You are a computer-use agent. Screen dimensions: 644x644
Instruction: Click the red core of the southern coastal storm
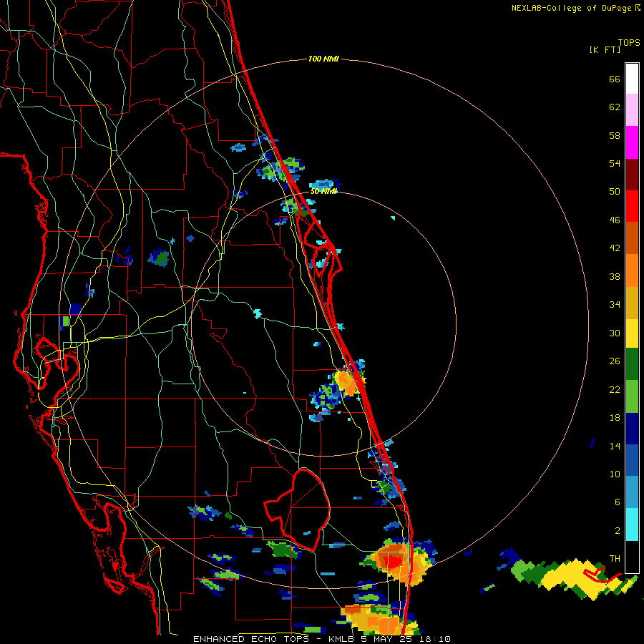click(x=394, y=560)
